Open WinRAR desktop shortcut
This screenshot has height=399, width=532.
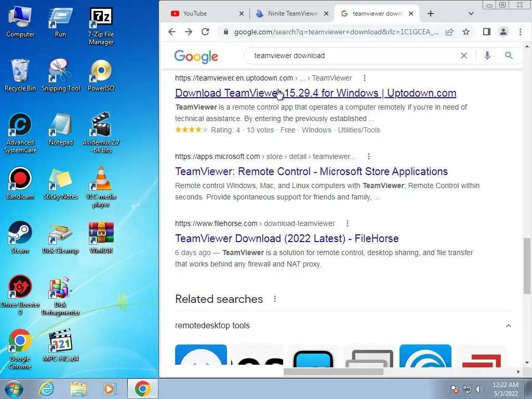(101, 237)
